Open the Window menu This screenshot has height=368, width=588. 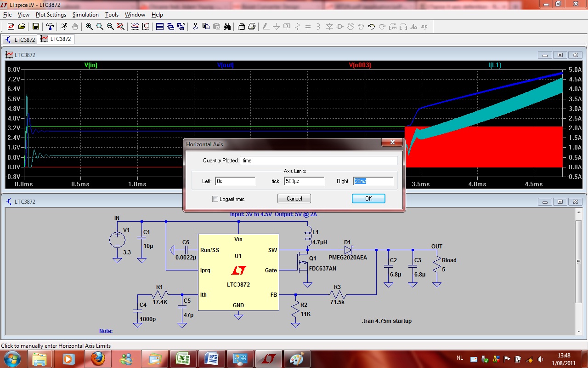coord(135,15)
